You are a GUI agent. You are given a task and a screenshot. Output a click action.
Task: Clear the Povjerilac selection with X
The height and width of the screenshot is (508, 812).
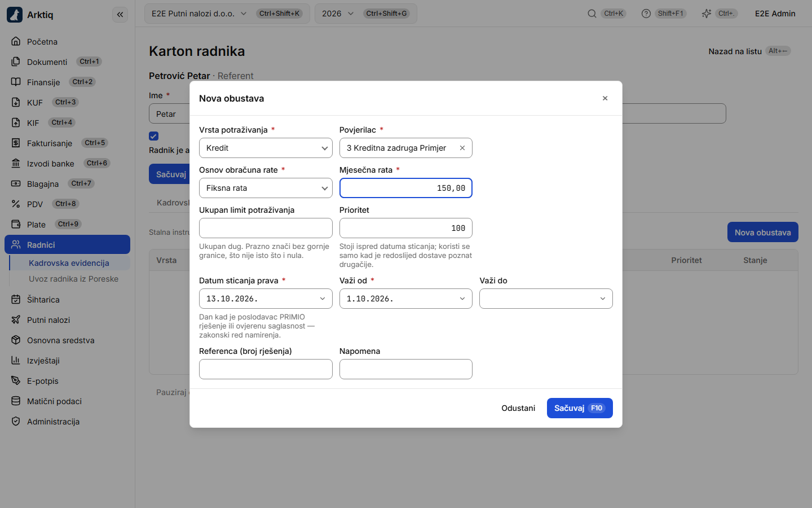(x=462, y=148)
